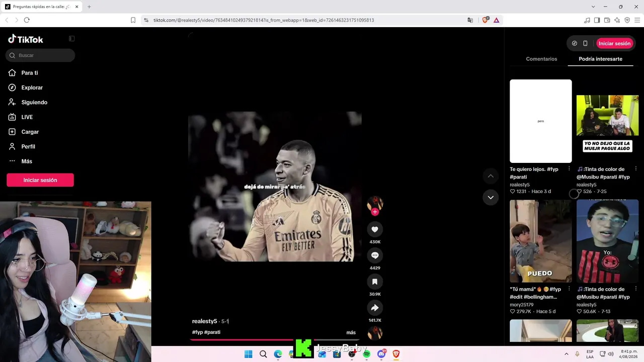Focus the Buscar search field
This screenshot has width=644, height=362.
(x=40, y=55)
